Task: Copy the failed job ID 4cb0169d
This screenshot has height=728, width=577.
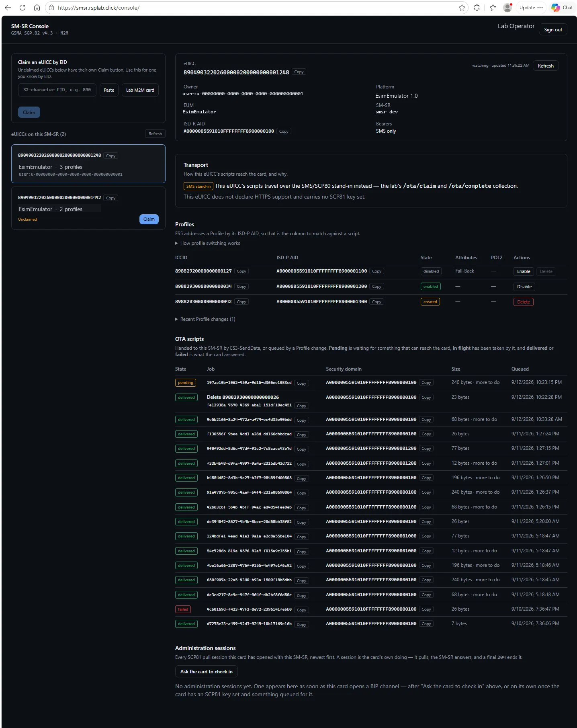Action: pyautogui.click(x=301, y=610)
